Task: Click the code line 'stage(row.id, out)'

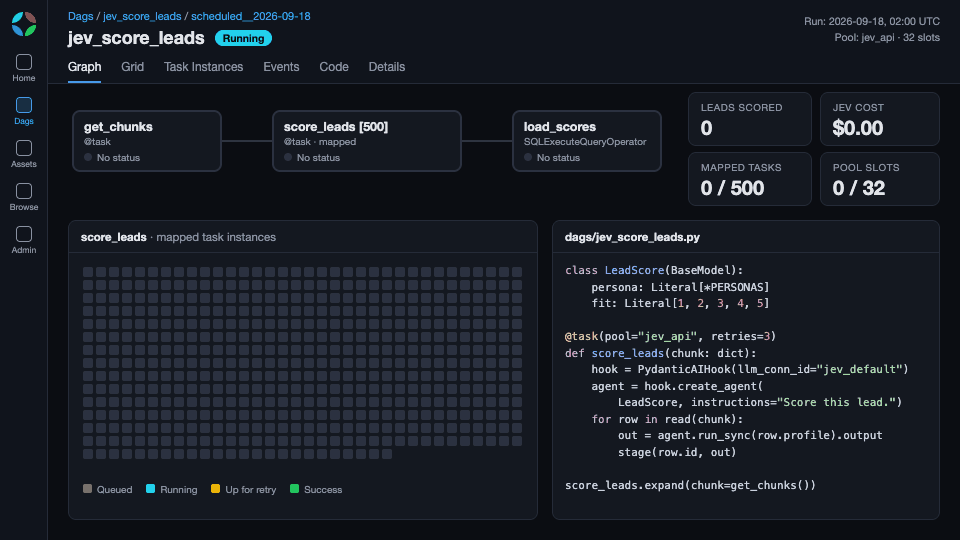Action: point(677,452)
